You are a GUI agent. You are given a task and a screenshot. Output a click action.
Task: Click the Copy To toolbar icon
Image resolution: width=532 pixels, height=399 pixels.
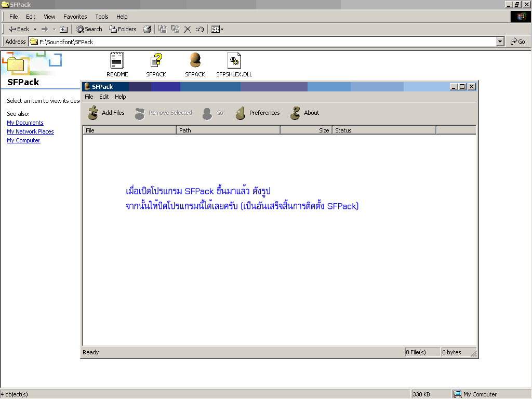click(x=175, y=29)
